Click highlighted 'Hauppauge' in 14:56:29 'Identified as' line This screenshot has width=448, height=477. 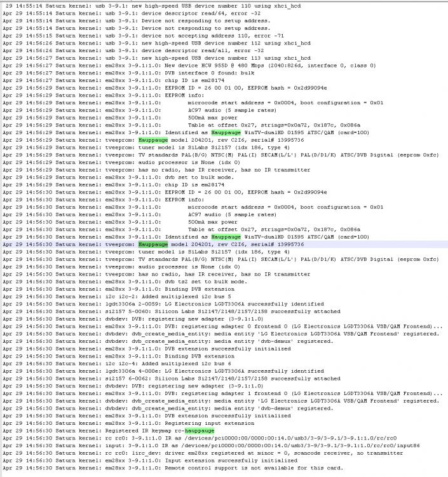pyautogui.click(x=226, y=133)
